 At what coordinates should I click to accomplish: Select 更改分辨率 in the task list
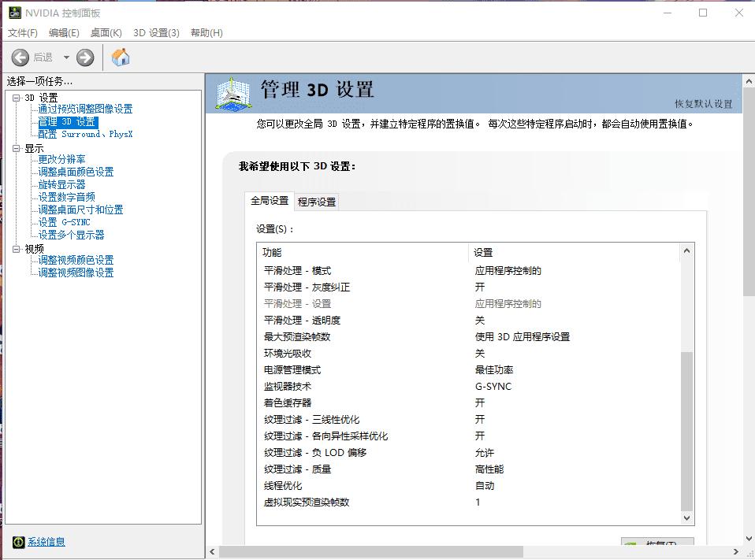(63, 160)
